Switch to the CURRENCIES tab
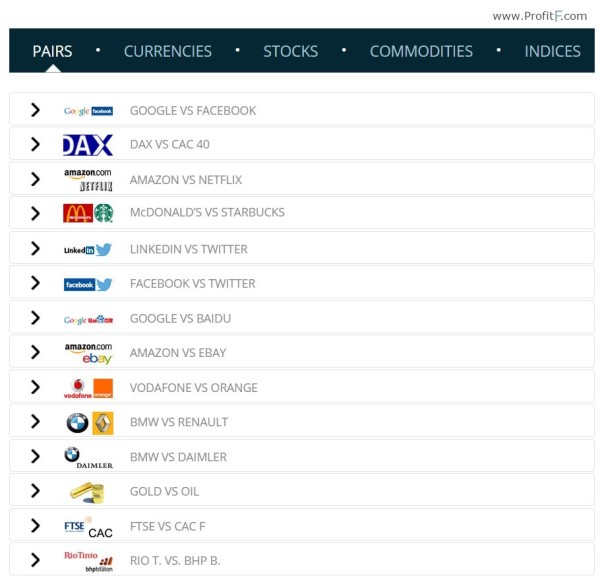Screen dimensions: 600x582 (168, 51)
